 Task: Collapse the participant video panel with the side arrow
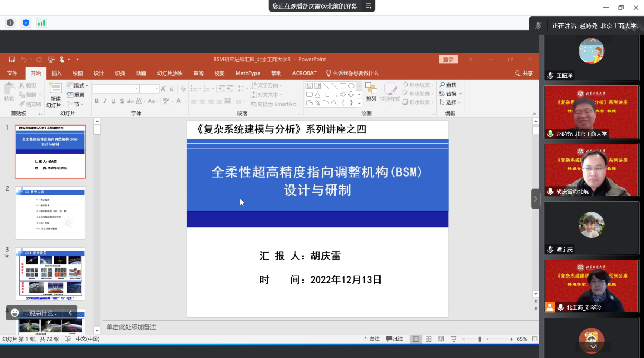tap(535, 199)
